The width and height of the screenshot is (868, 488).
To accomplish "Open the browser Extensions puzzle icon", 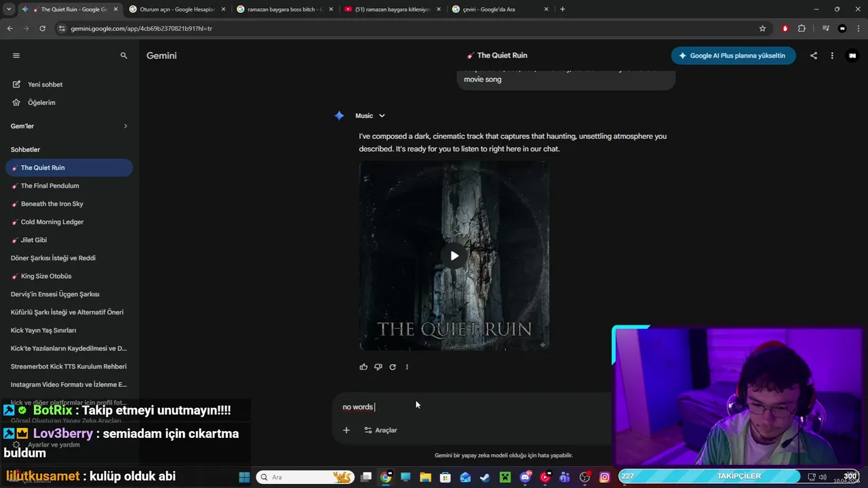I will coord(802,28).
